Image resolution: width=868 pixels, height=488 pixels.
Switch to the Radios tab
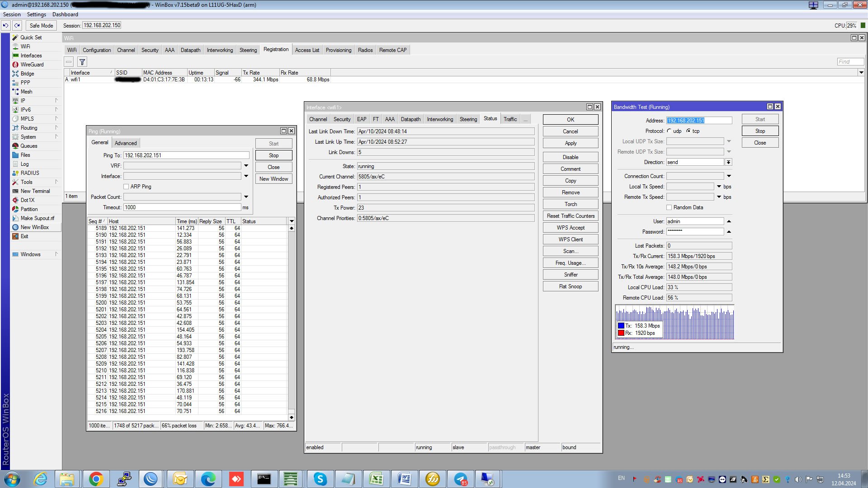click(365, 50)
